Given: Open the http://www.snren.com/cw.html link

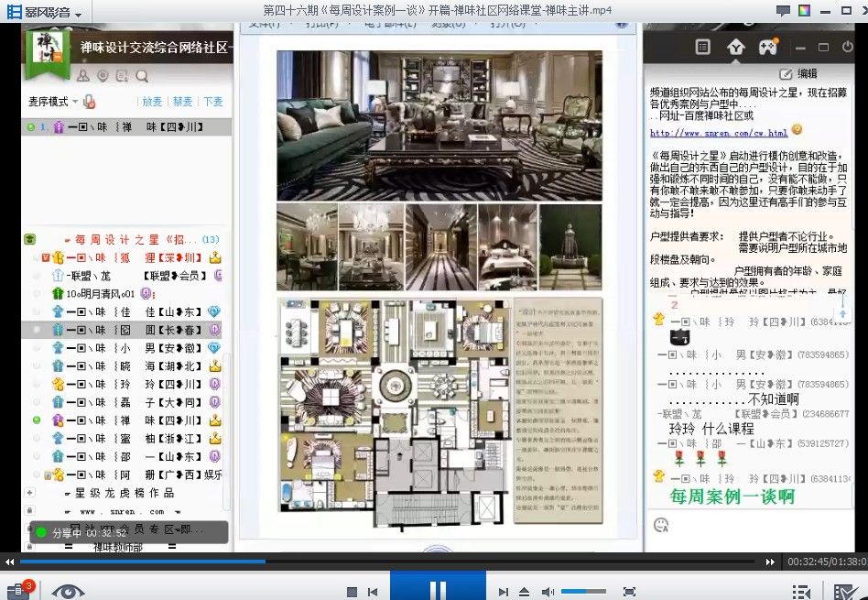Looking at the screenshot, I should pos(719,133).
